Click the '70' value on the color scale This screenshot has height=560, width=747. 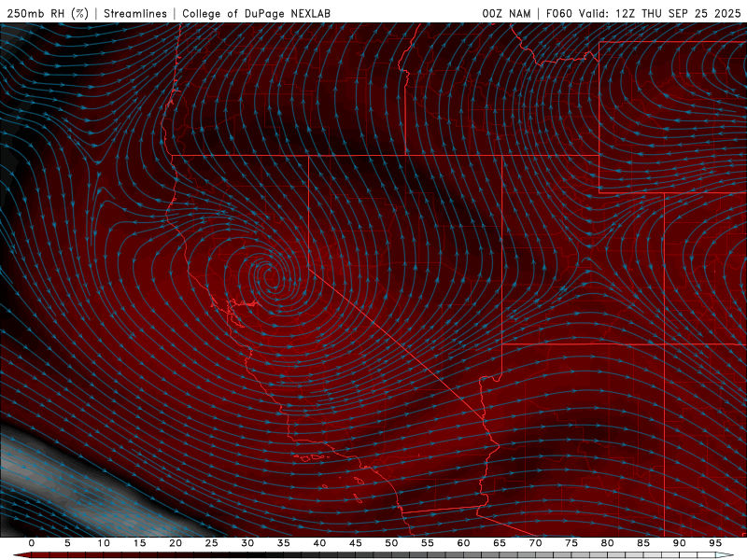535,543
